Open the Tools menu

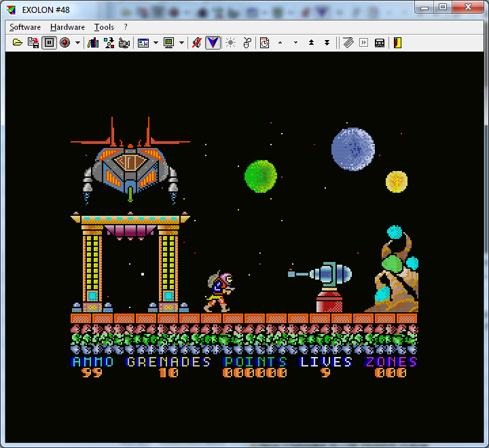[104, 27]
